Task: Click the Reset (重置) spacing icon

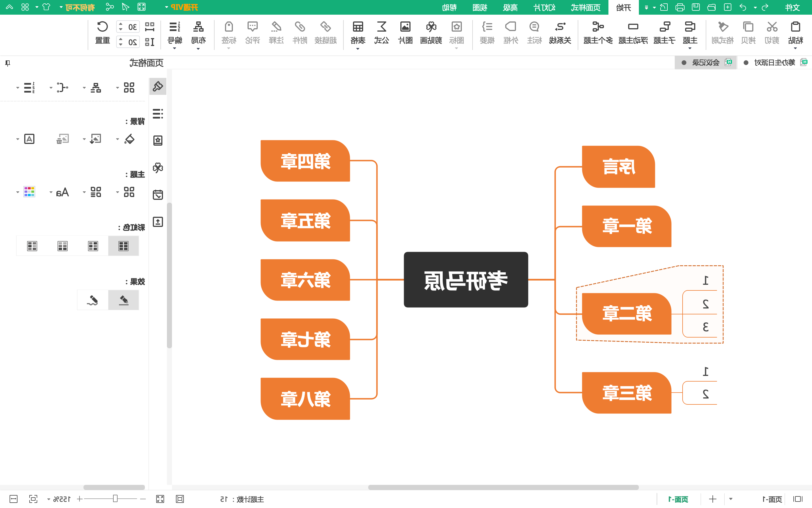Action: [x=102, y=27]
